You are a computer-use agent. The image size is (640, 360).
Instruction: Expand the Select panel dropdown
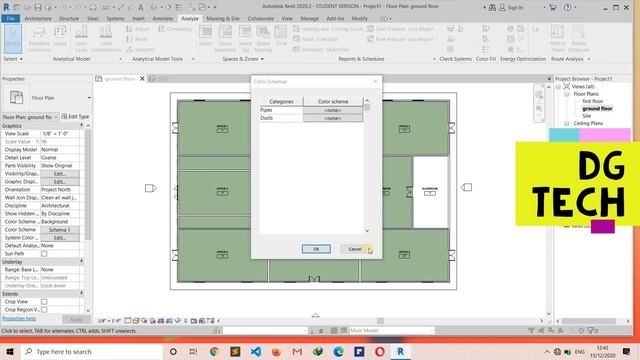pyautogui.click(x=13, y=59)
